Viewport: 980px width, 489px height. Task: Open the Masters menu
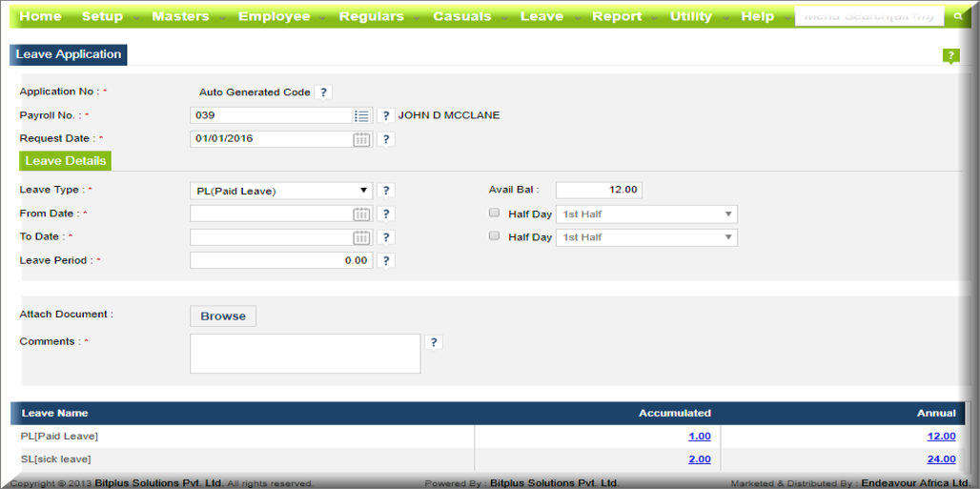coord(180,17)
